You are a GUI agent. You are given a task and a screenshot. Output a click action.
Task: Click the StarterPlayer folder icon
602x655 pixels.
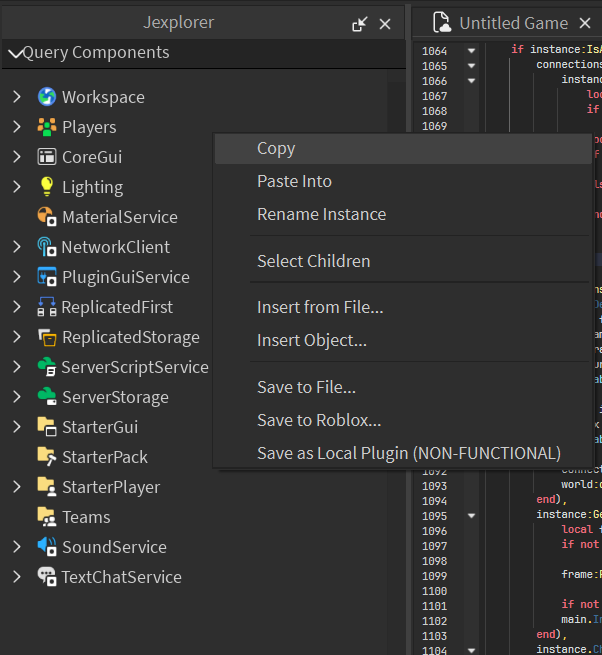click(47, 487)
